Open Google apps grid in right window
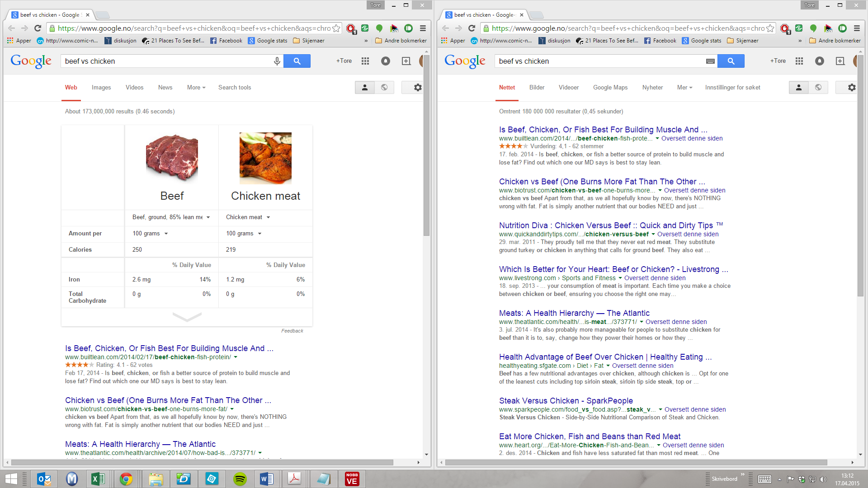This screenshot has height=488, width=868. [x=799, y=61]
